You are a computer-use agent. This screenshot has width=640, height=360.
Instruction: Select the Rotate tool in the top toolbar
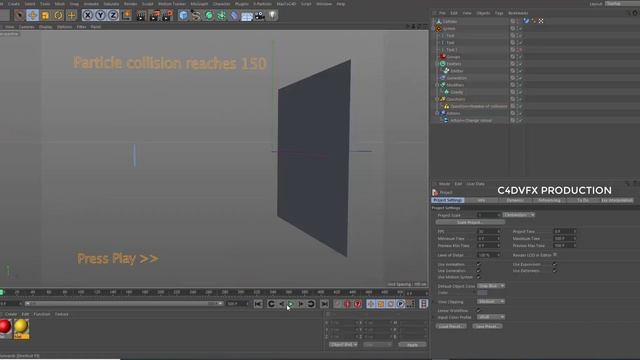tap(58, 16)
